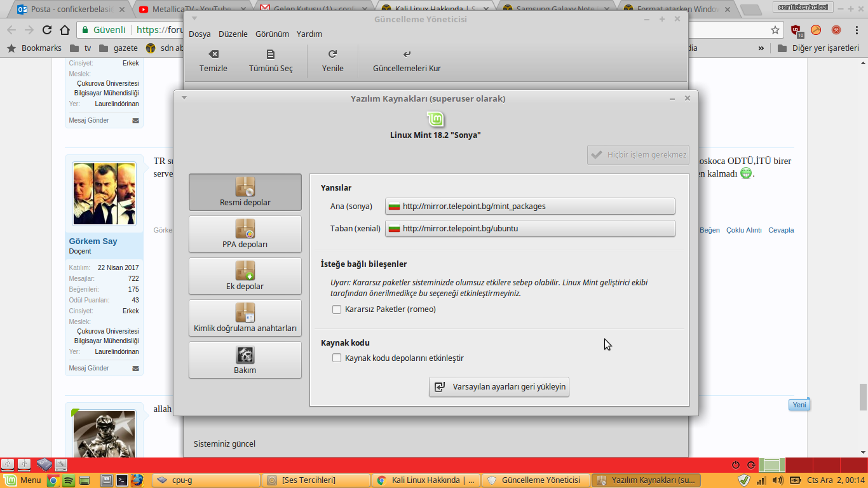Switch to Güncelleme Yöneticisi taskbar window
Viewport: 868px width, 488px height.
[x=536, y=480]
